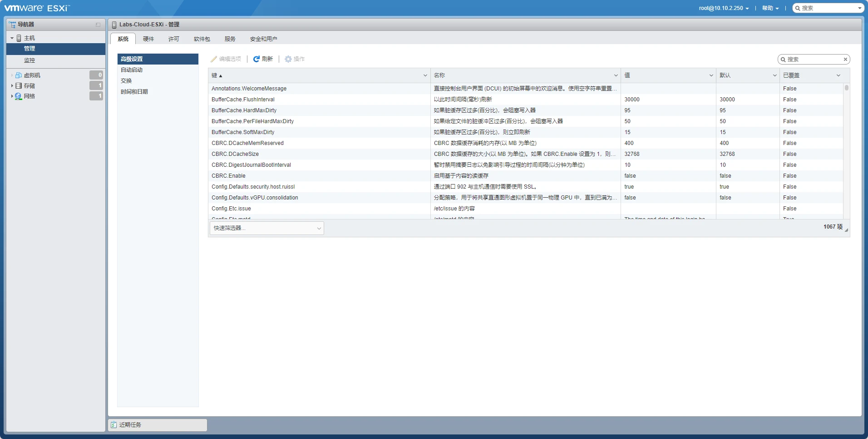The image size is (868, 439).
Task: Switch to the Security and Users tab
Action: pyautogui.click(x=263, y=39)
